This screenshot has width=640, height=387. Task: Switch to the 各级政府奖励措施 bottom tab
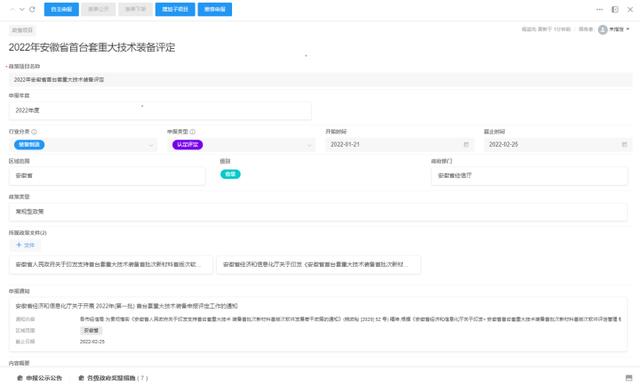click(113, 378)
